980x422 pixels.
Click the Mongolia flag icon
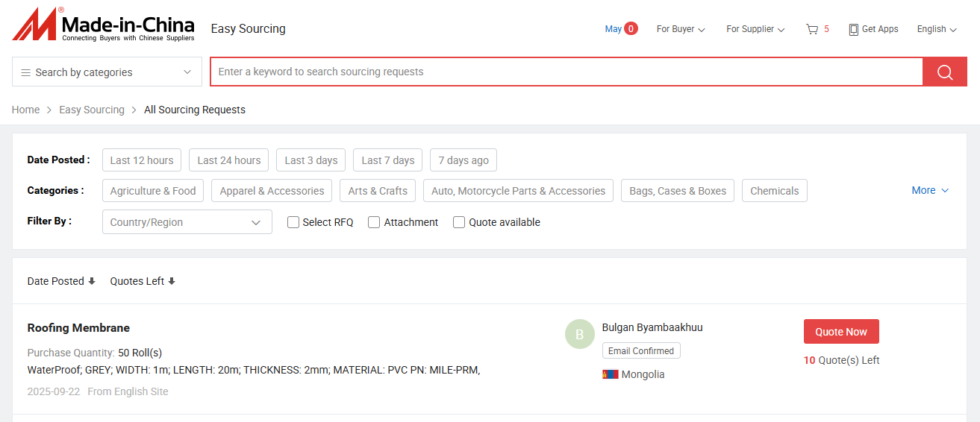(610, 374)
